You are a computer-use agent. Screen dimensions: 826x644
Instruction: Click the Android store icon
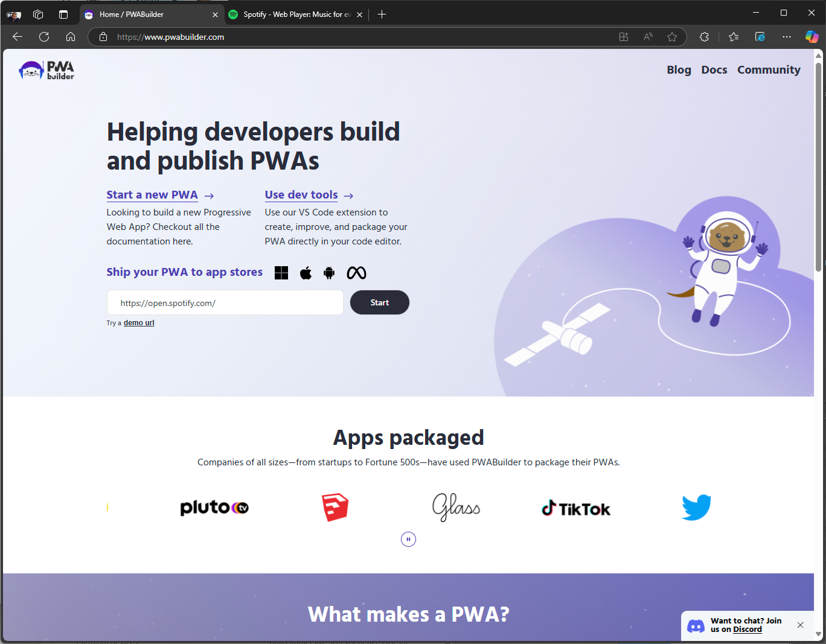329,273
